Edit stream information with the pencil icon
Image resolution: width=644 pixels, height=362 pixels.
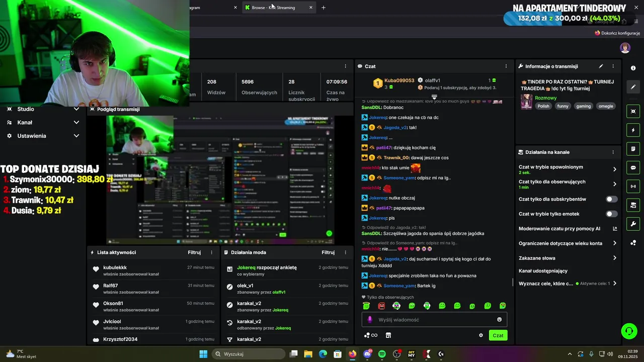(601, 66)
